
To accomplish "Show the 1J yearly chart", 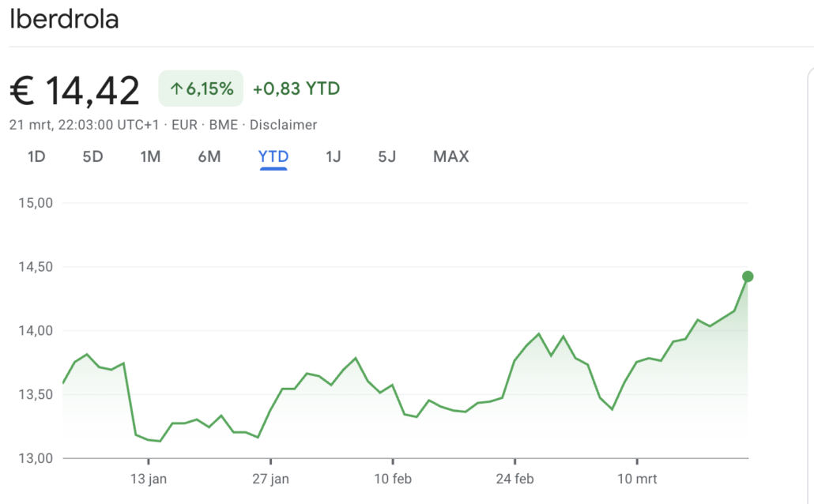I will [x=334, y=156].
